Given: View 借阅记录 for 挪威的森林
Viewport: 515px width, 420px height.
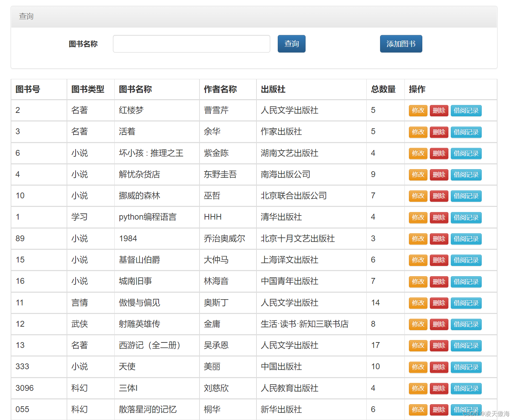Looking at the screenshot, I should pyautogui.click(x=466, y=196).
